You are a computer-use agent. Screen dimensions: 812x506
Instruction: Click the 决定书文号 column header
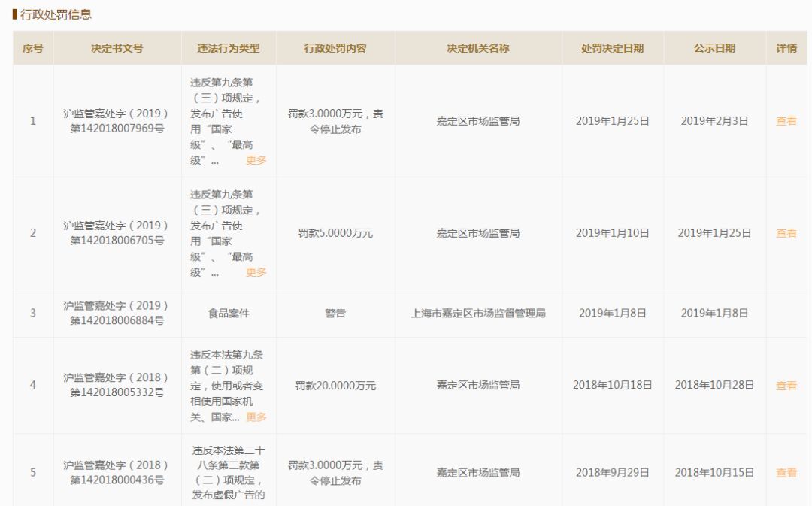117,48
